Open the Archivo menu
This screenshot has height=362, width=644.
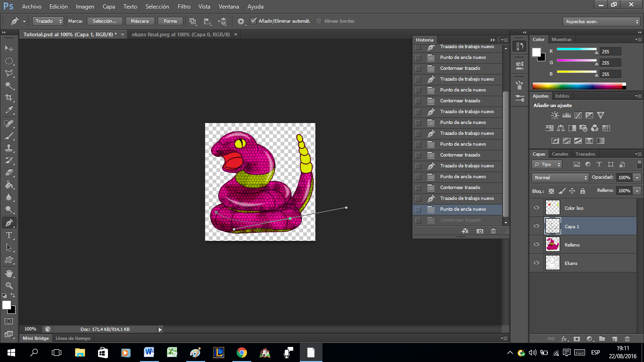tap(32, 7)
